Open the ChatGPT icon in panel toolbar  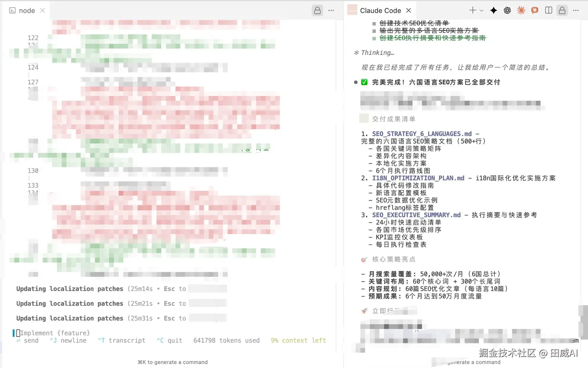click(x=507, y=10)
